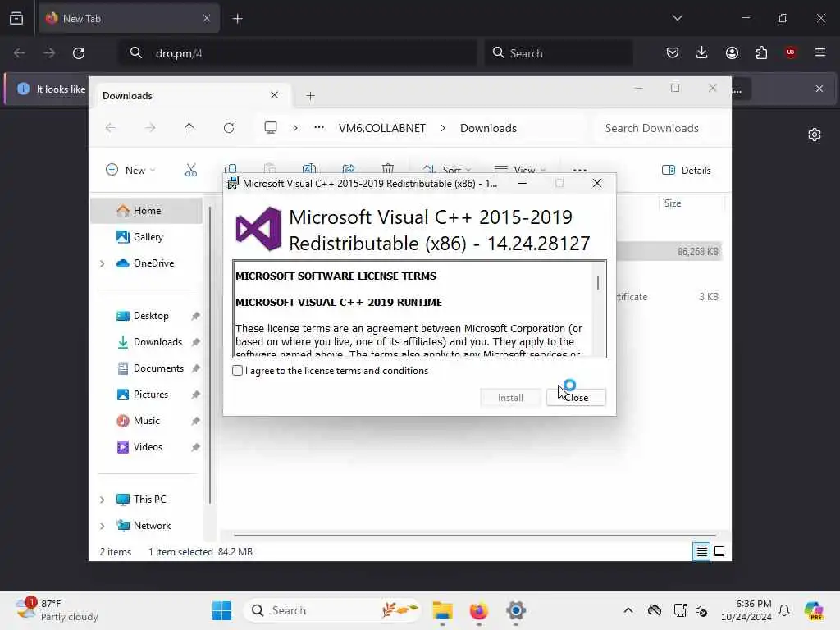Screen dimensions: 840x630
Task: Click the Firefox icon in the taskbar
Action: pos(479,610)
